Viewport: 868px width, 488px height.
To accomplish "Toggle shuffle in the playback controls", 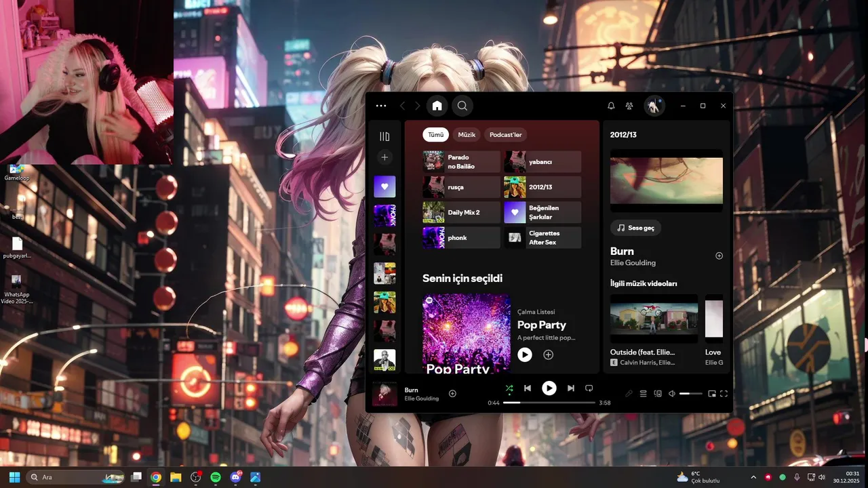I will [509, 388].
